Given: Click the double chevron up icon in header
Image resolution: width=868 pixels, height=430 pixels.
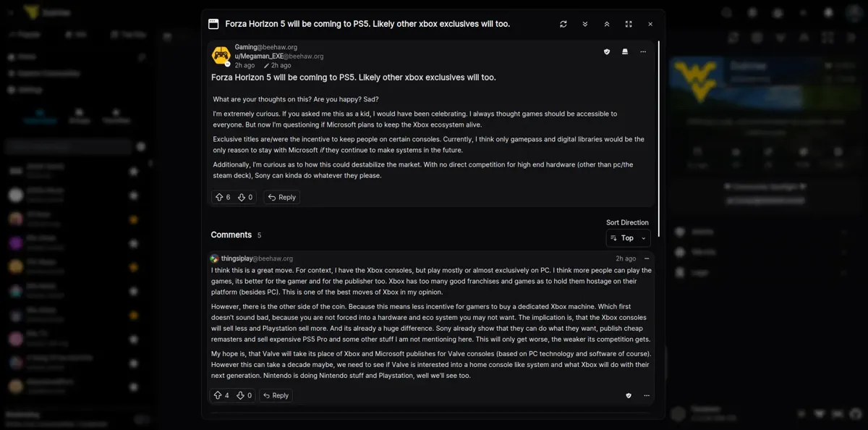Looking at the screenshot, I should [x=607, y=24].
